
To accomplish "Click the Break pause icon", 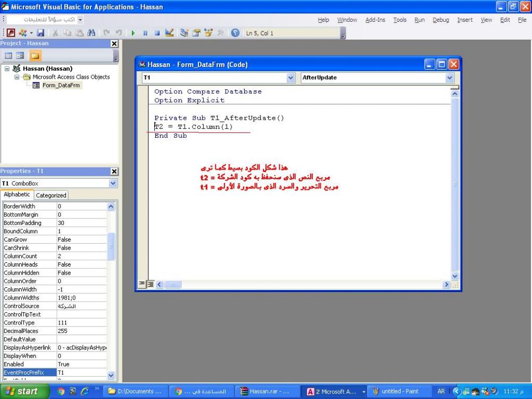I will coord(145,33).
